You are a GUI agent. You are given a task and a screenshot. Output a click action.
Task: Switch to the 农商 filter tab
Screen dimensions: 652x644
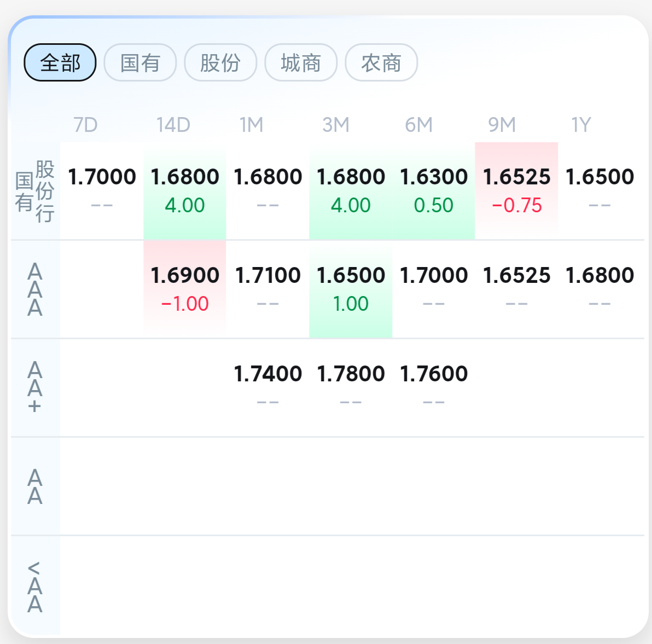click(381, 63)
